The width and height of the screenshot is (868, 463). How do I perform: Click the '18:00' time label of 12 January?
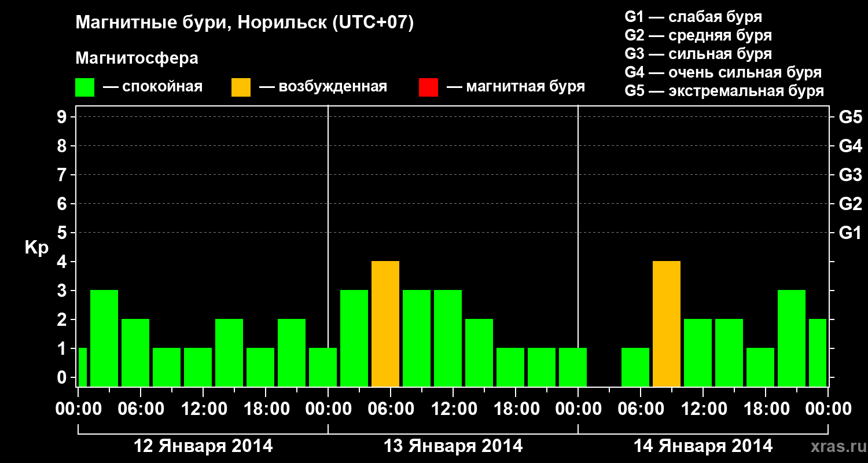266,409
